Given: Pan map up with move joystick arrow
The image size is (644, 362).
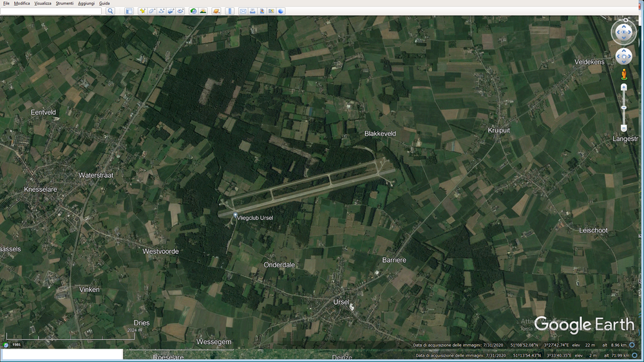Looking at the screenshot, I should tap(624, 51).
